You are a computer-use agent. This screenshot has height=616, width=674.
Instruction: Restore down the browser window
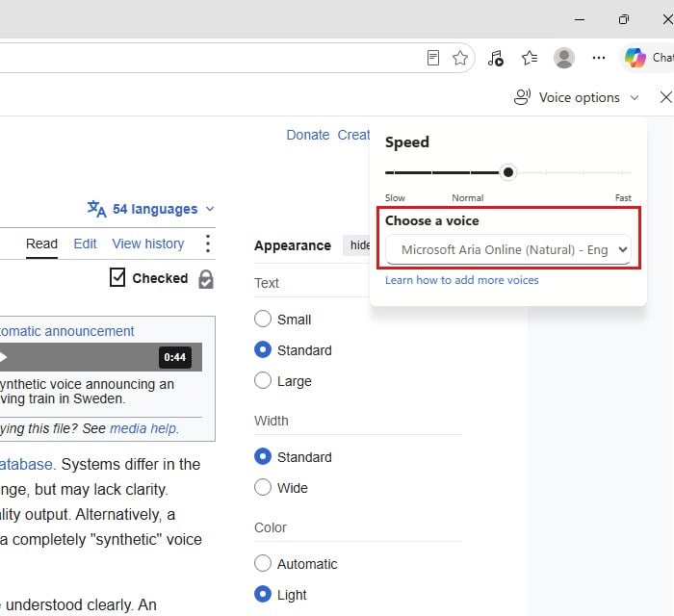(624, 19)
